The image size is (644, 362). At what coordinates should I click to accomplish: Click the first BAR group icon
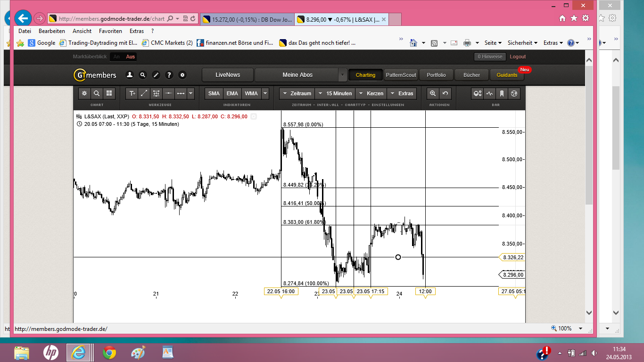click(x=477, y=93)
